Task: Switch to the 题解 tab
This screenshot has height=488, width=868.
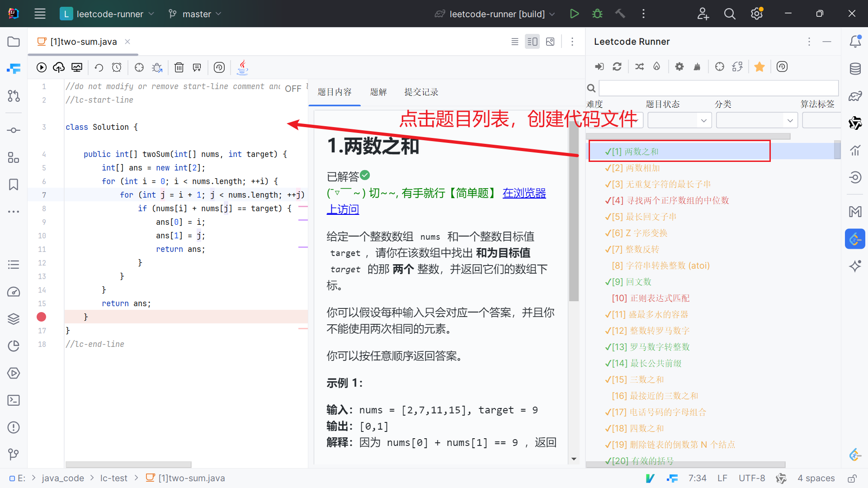Action: (378, 92)
